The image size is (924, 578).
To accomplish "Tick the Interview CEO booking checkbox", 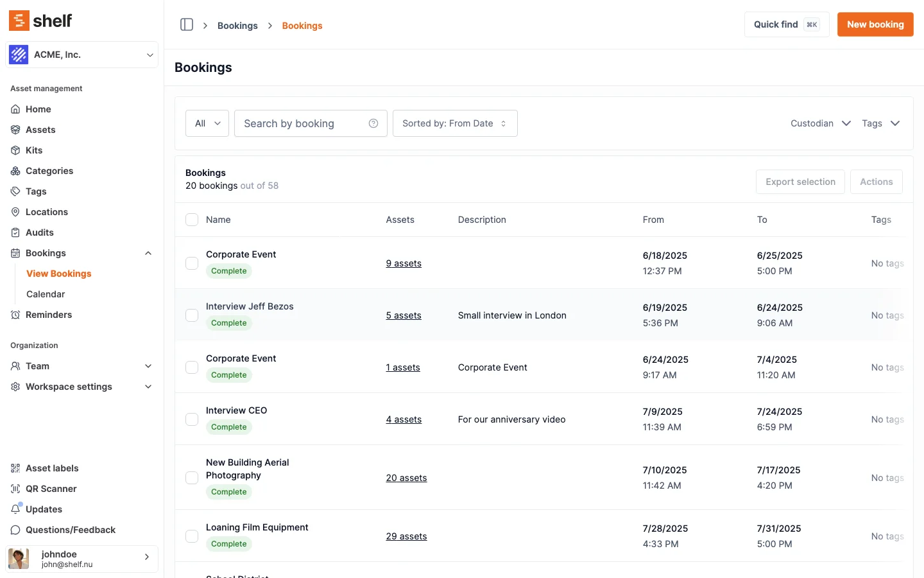I will [192, 419].
